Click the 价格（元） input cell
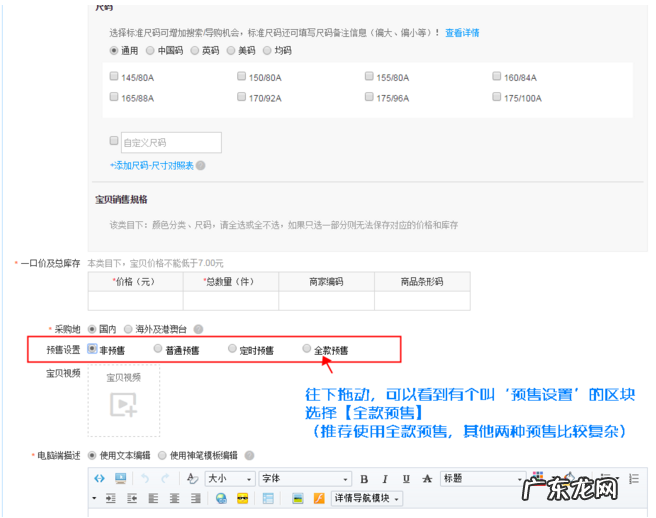656x518 pixels. coord(136,301)
